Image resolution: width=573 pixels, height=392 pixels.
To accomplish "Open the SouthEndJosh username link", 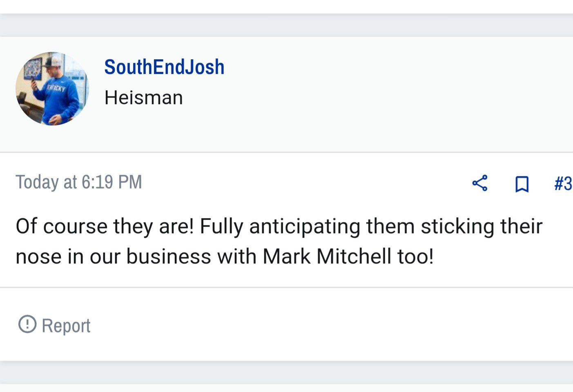I will point(164,67).
